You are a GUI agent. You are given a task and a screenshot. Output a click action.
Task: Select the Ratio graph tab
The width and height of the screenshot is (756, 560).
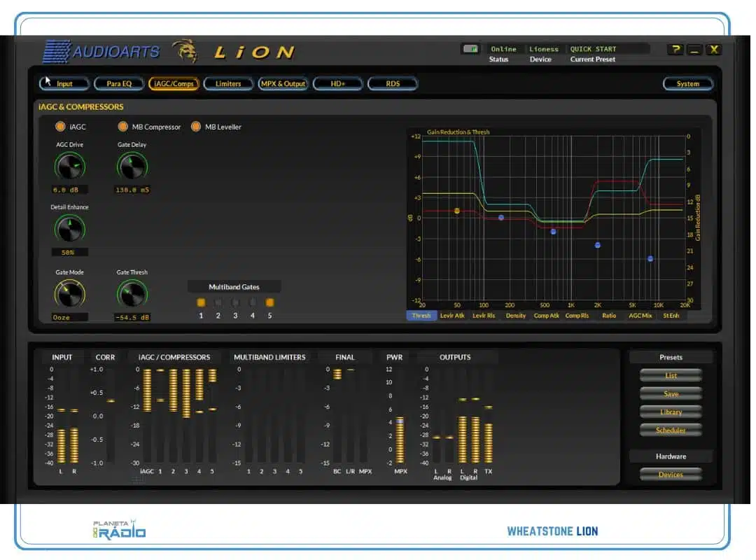point(609,316)
